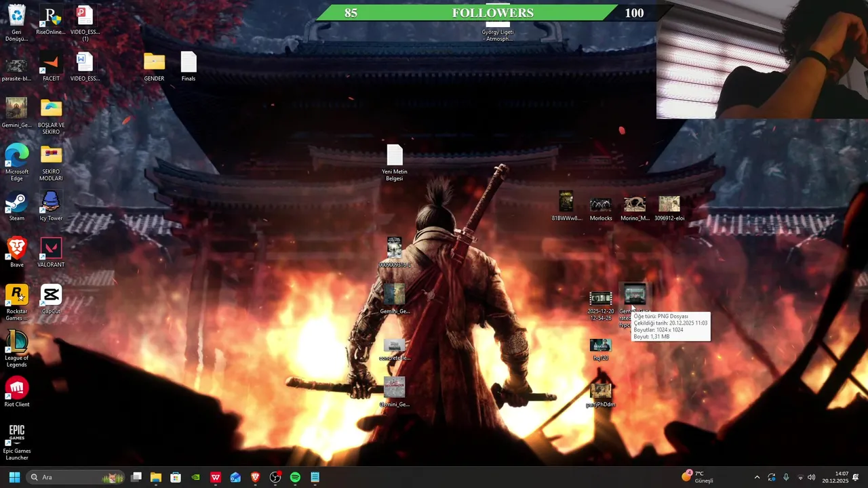Expand the hidden system tray icons
This screenshot has width=868, height=488.
point(757,477)
